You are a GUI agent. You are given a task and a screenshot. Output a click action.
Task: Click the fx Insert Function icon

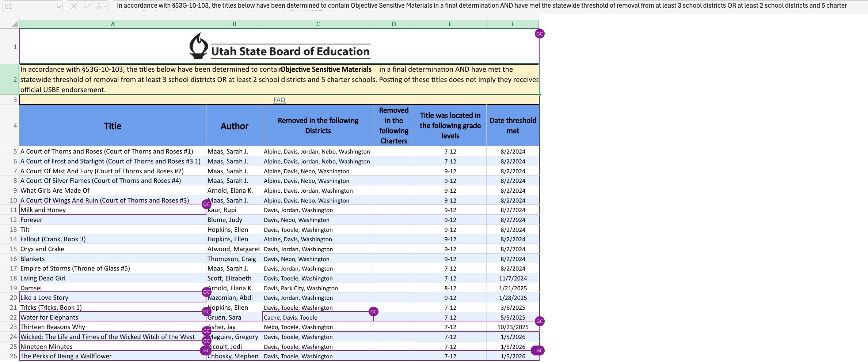(98, 6)
